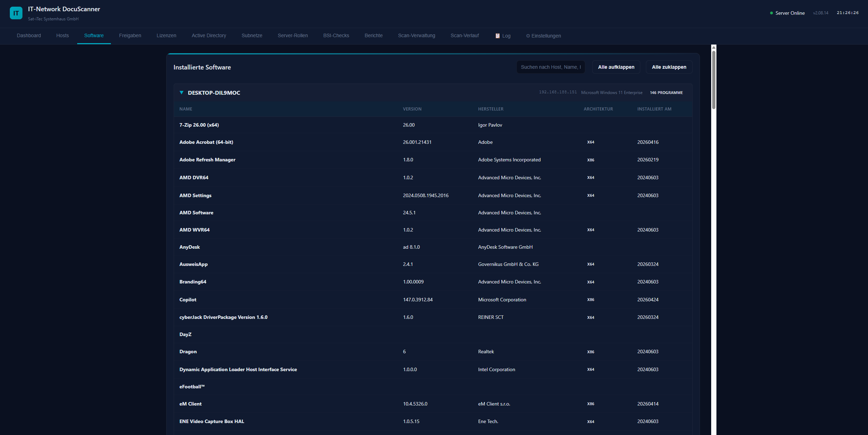Open the Berichte section
This screenshot has width=868, height=435.
click(373, 35)
